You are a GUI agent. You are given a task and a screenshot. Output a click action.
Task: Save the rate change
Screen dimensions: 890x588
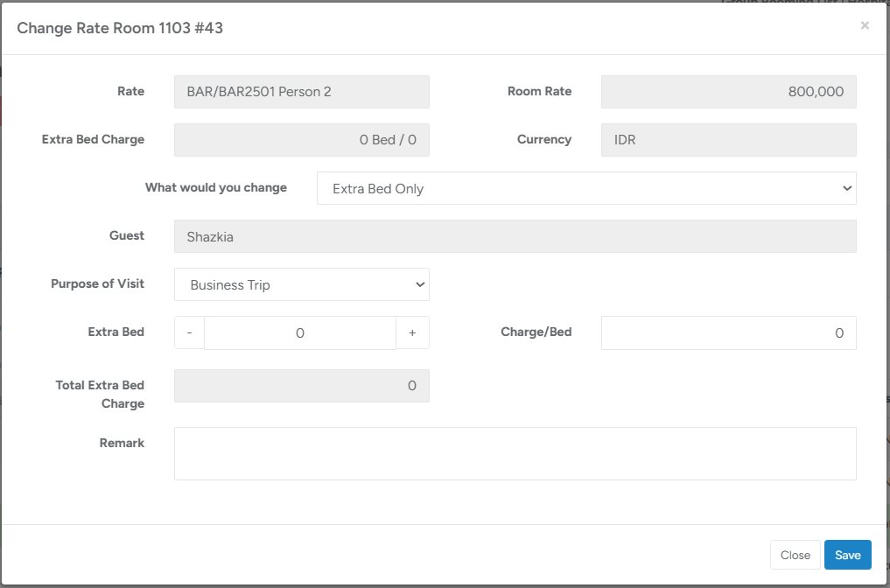tap(847, 555)
